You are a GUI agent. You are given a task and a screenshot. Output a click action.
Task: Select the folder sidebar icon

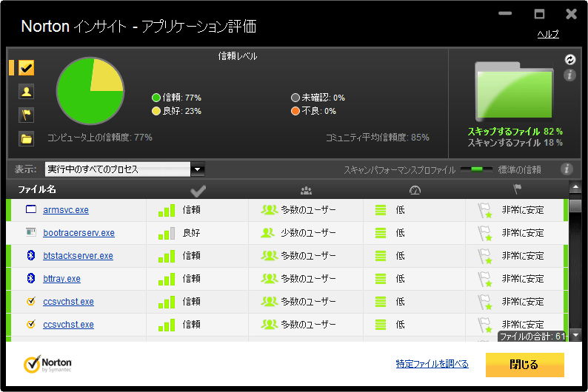pyautogui.click(x=26, y=139)
